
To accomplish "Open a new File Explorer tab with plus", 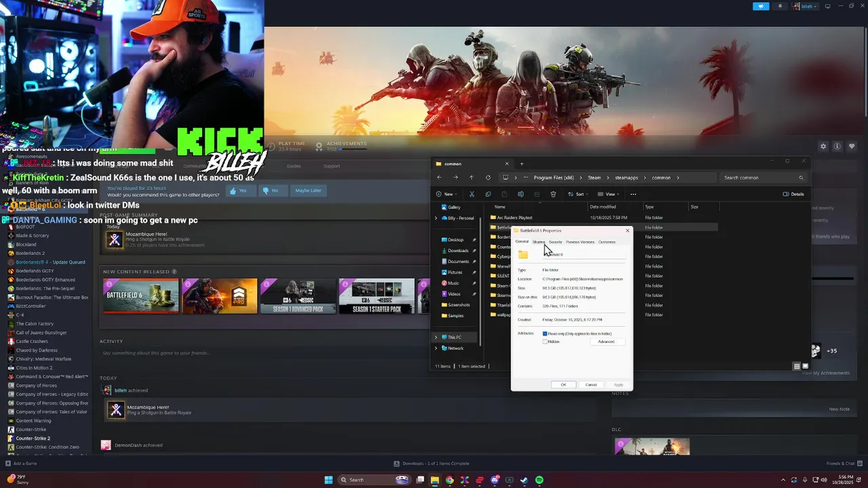I will click(521, 163).
